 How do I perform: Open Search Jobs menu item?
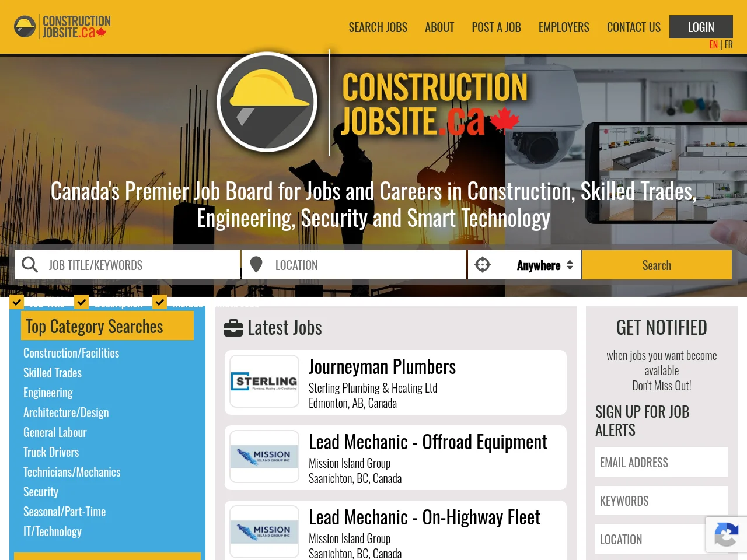click(378, 27)
